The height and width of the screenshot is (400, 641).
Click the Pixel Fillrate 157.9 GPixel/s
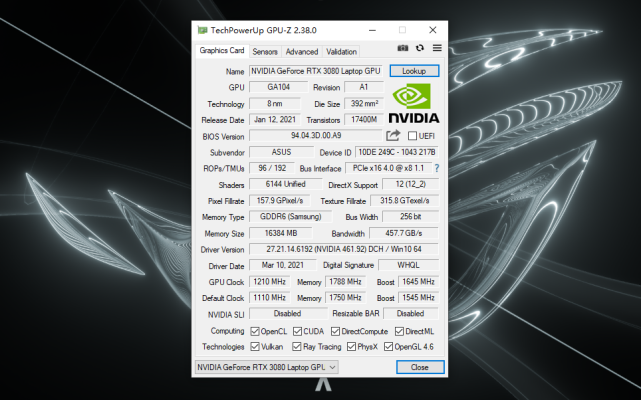click(280, 201)
